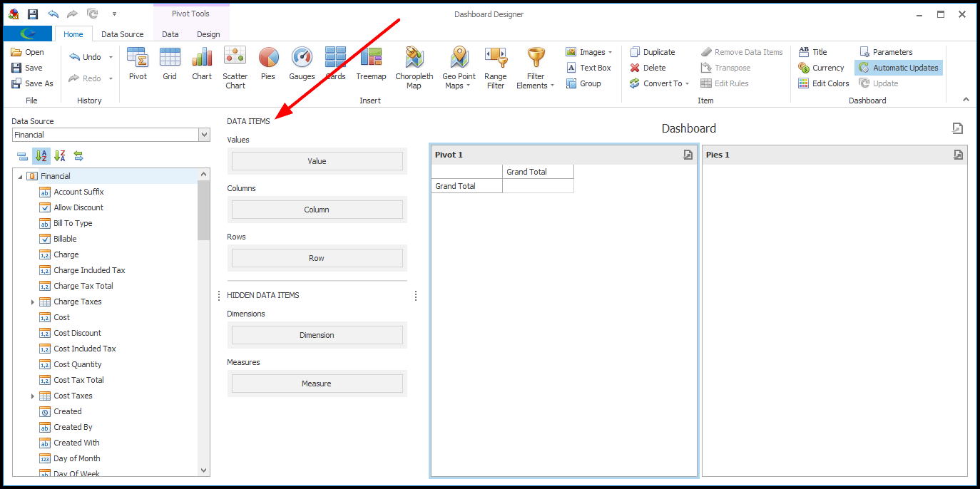Click Edit Colors
The width and height of the screenshot is (980, 489).
point(824,83)
